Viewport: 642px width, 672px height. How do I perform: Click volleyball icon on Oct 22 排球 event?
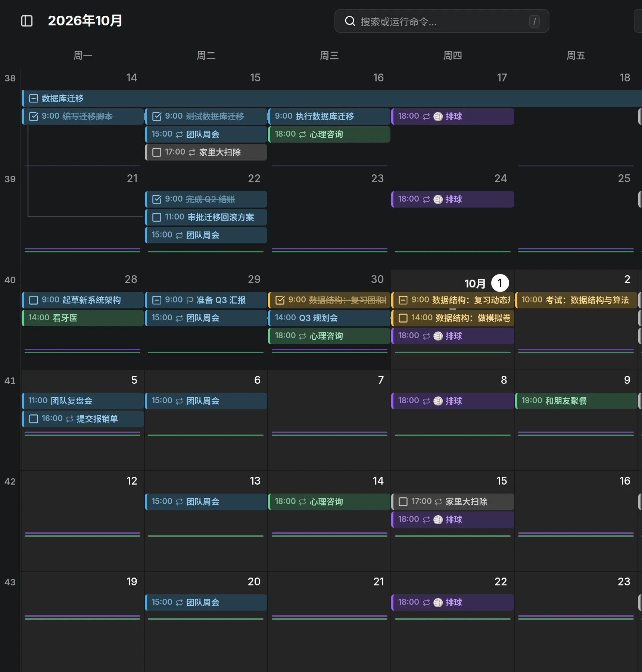click(438, 603)
